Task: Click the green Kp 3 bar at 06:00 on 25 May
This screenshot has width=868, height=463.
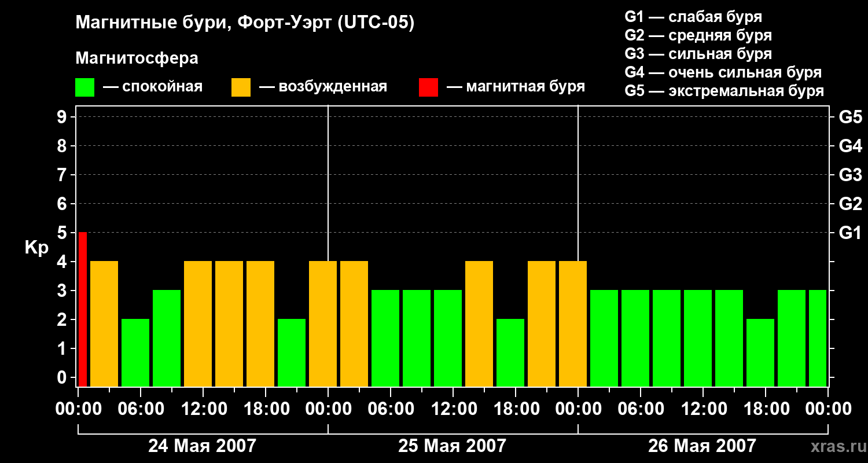Action: (x=385, y=338)
